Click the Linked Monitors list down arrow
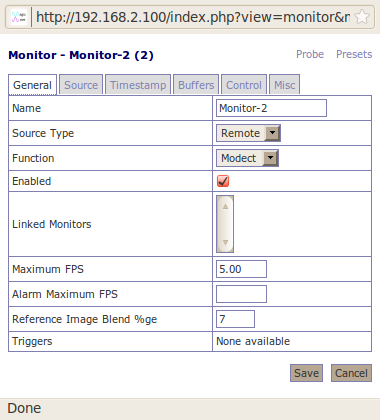The image size is (380, 420). pyautogui.click(x=225, y=242)
